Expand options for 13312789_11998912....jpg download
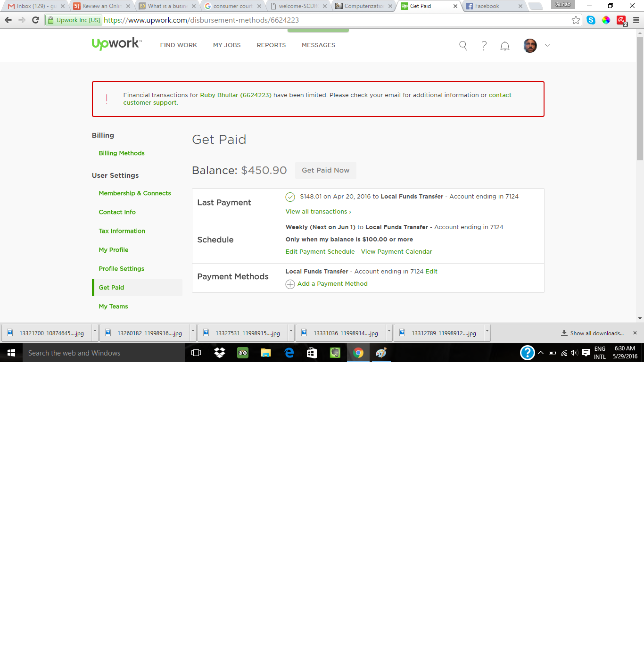 point(487,332)
